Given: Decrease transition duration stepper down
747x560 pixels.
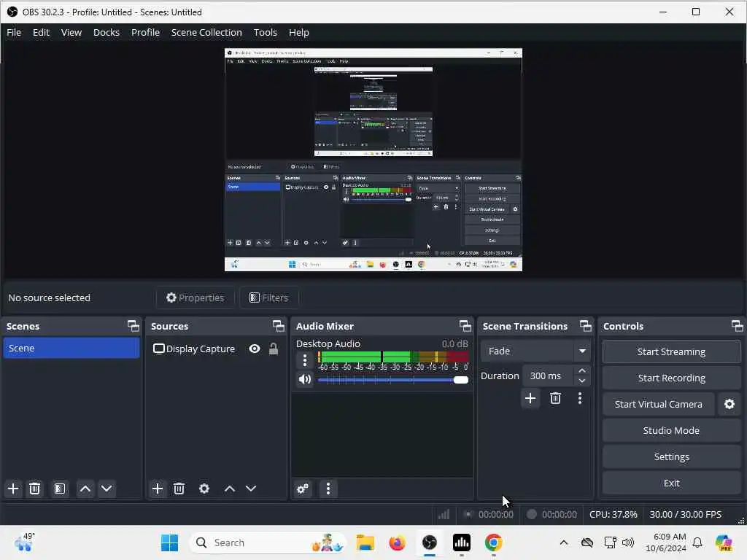Looking at the screenshot, I should pos(581,381).
